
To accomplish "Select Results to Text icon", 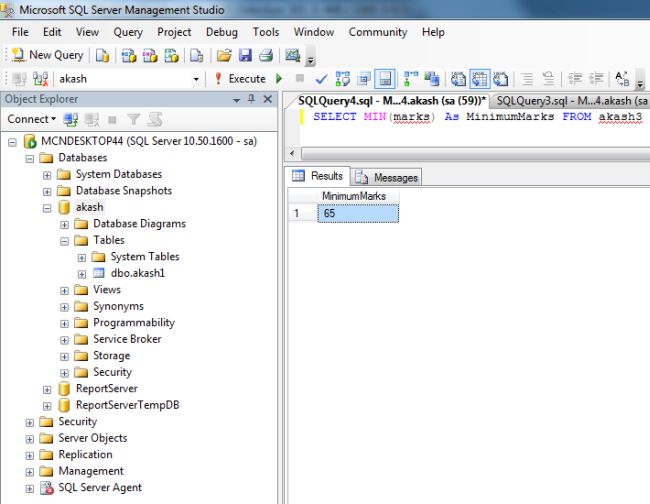I will coord(458,79).
